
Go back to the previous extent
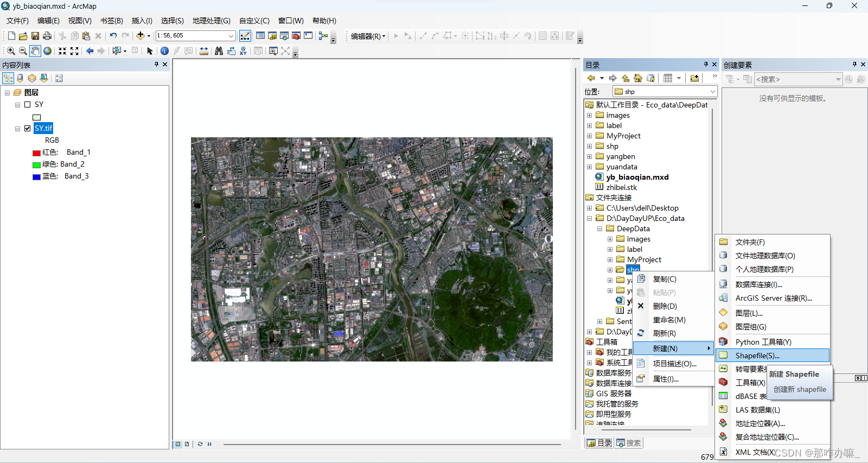point(90,51)
